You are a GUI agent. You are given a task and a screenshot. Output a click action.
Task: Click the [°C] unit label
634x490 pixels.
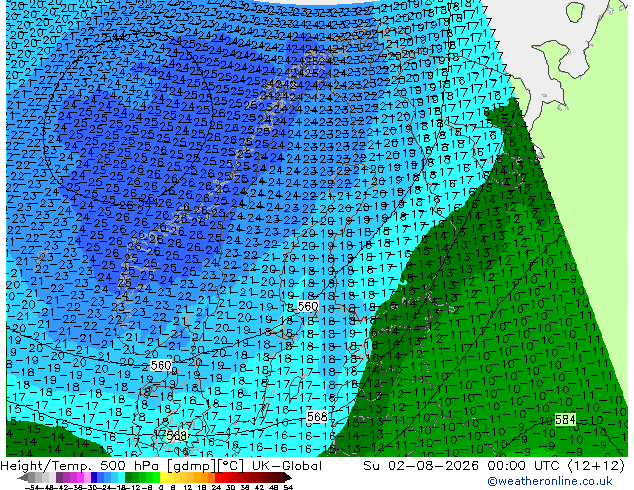click(x=232, y=466)
